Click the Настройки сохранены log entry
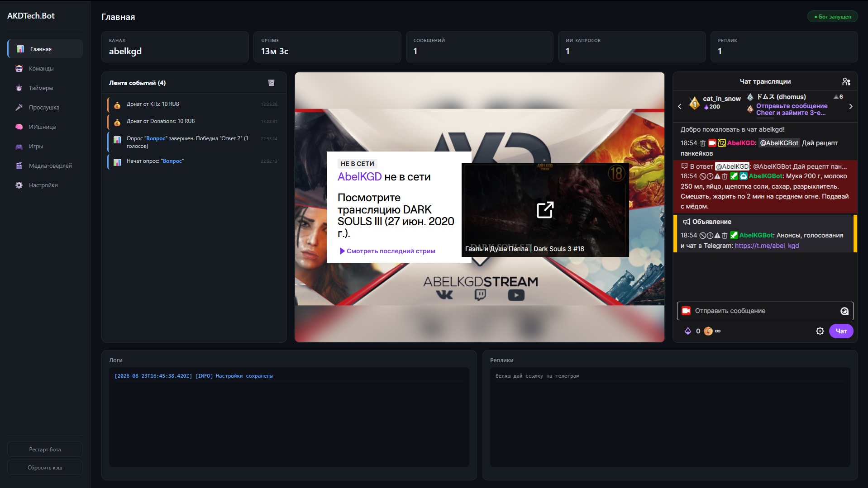 (x=194, y=376)
